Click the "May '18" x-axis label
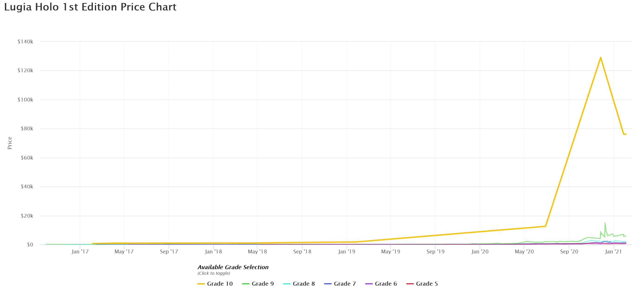The width and height of the screenshot is (644, 291). click(257, 252)
